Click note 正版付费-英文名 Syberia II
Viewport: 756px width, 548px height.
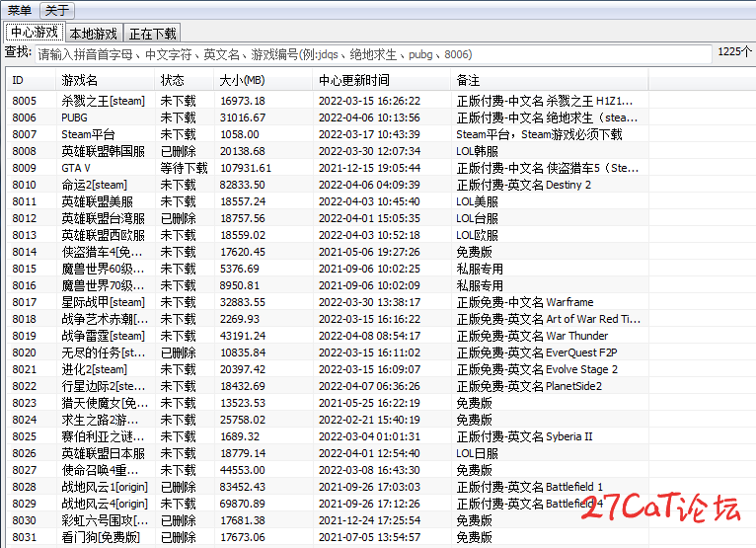click(525, 436)
